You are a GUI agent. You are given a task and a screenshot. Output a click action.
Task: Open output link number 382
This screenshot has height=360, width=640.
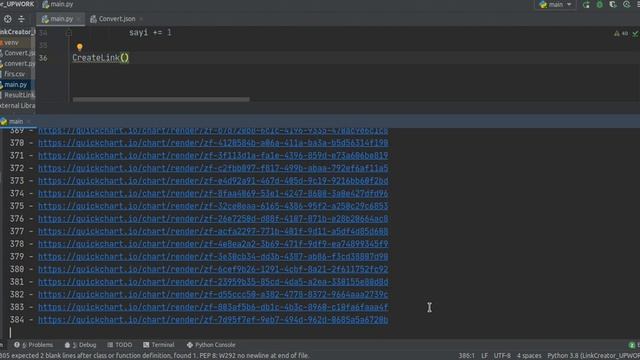(x=213, y=295)
